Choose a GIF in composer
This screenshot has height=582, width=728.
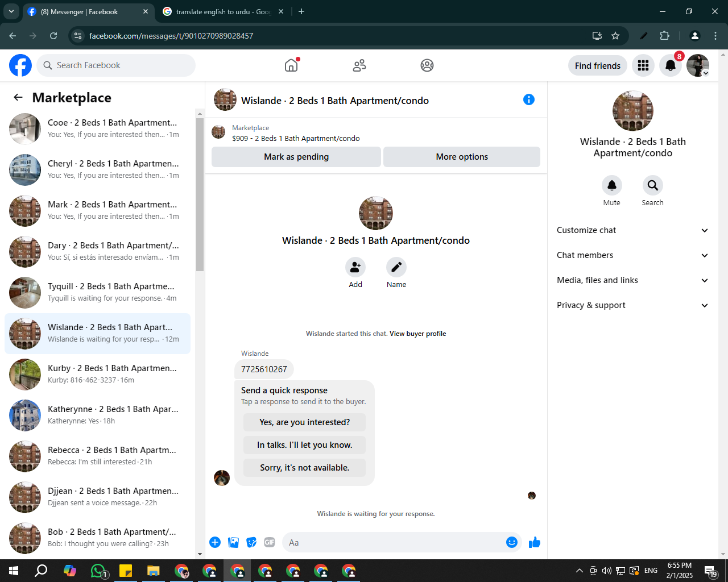(x=270, y=542)
